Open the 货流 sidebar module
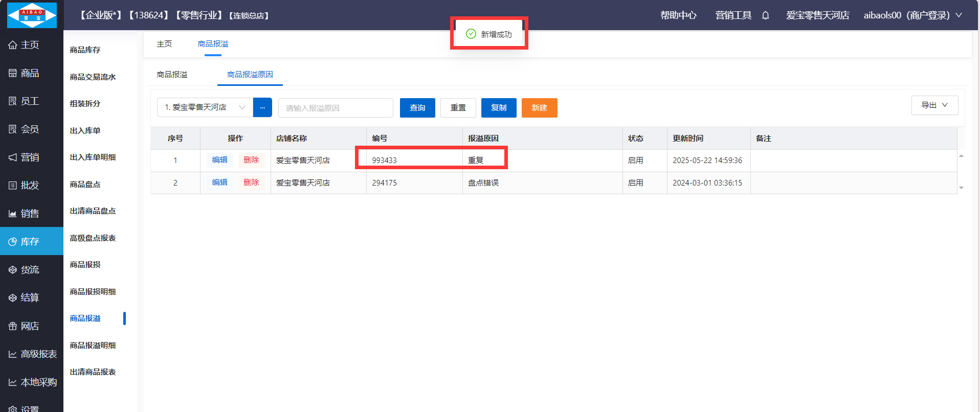Image resolution: width=980 pixels, height=412 pixels. pyautogui.click(x=32, y=269)
